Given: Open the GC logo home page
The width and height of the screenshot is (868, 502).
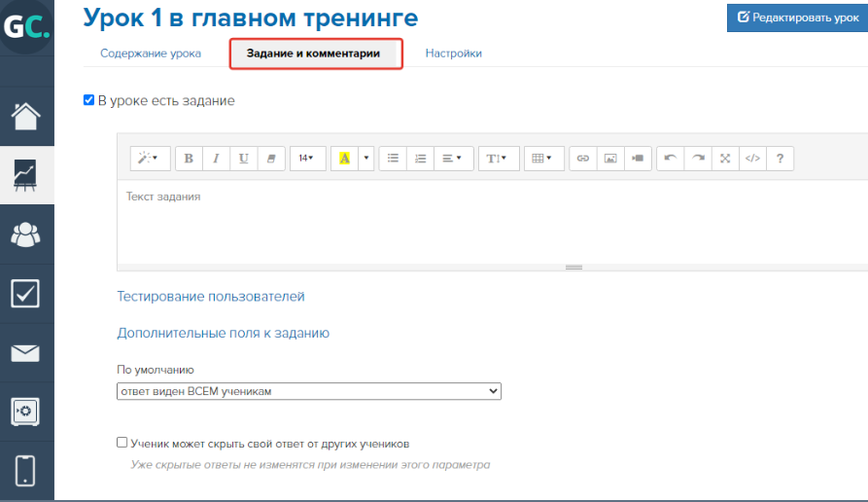Looking at the screenshot, I should [26, 26].
